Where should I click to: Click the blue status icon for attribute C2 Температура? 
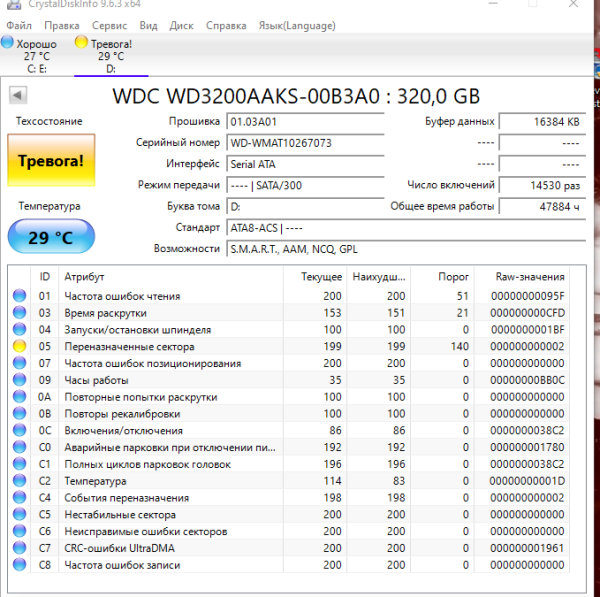tap(19, 481)
